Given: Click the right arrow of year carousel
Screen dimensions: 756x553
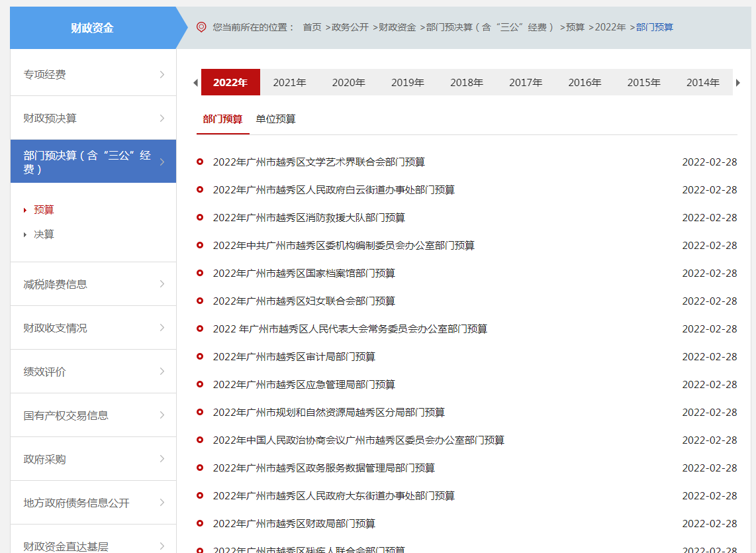Looking at the screenshot, I should [x=738, y=83].
